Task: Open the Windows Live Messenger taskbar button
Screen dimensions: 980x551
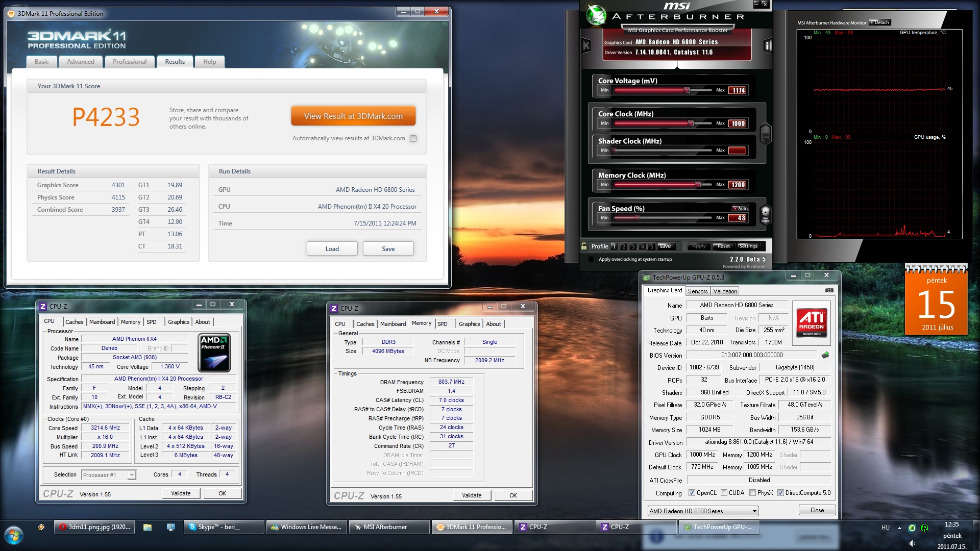Action: click(x=307, y=527)
